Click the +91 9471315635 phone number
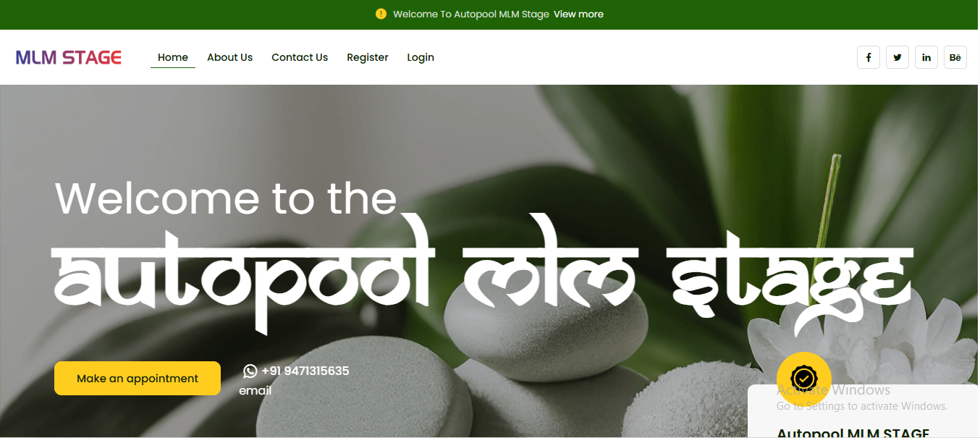This screenshot has height=438, width=980. click(305, 371)
